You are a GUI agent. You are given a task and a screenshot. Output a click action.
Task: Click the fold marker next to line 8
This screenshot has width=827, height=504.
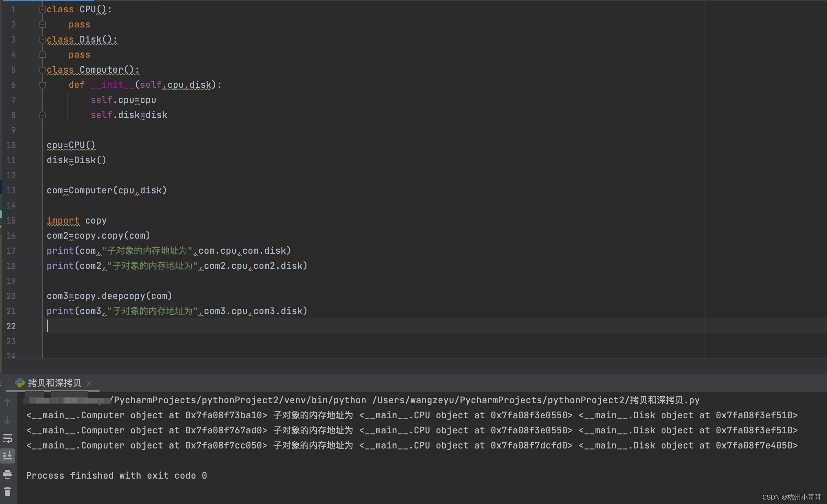(42, 115)
